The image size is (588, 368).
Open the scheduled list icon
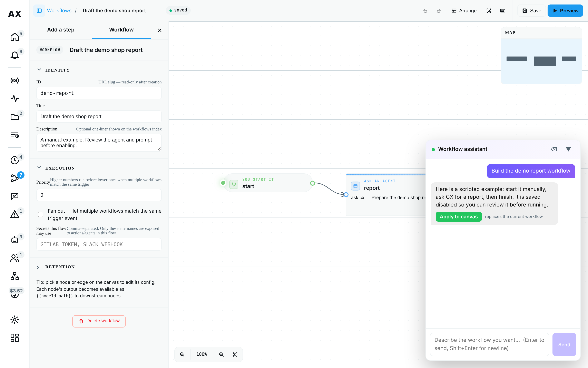point(14,135)
